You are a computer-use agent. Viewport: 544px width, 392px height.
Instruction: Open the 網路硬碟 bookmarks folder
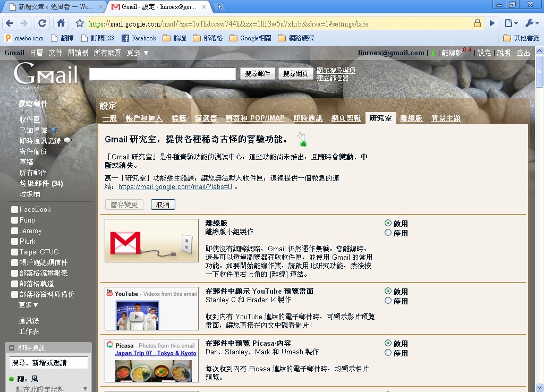click(x=296, y=38)
